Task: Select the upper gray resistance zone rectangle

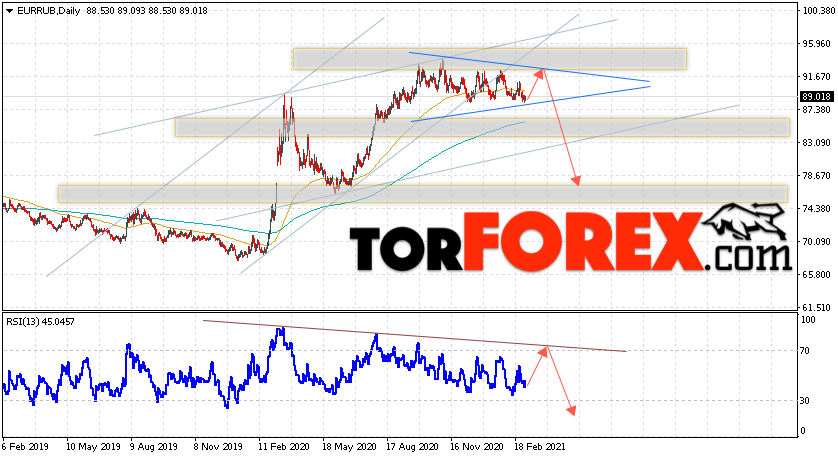Action: pos(490,59)
